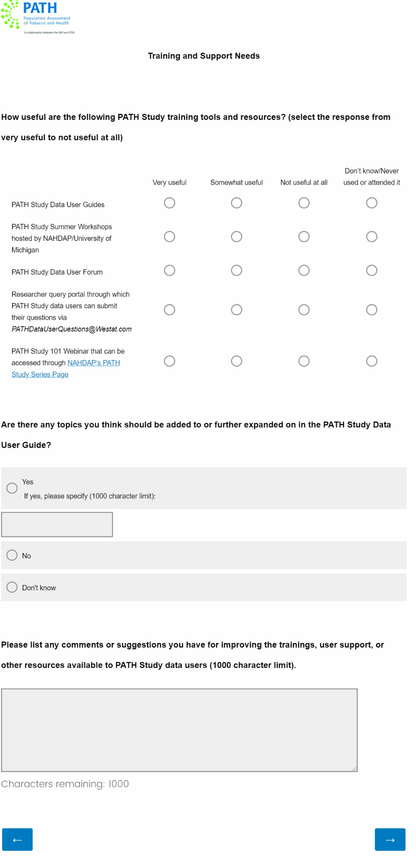Rate Data User Guides as Very useful
Screen dimensions: 416x868
click(x=169, y=203)
